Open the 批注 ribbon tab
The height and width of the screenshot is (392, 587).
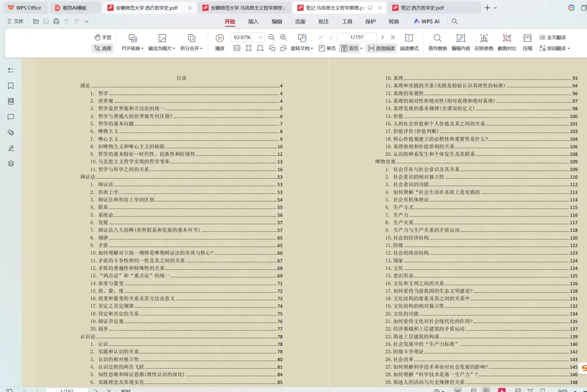[x=323, y=22]
